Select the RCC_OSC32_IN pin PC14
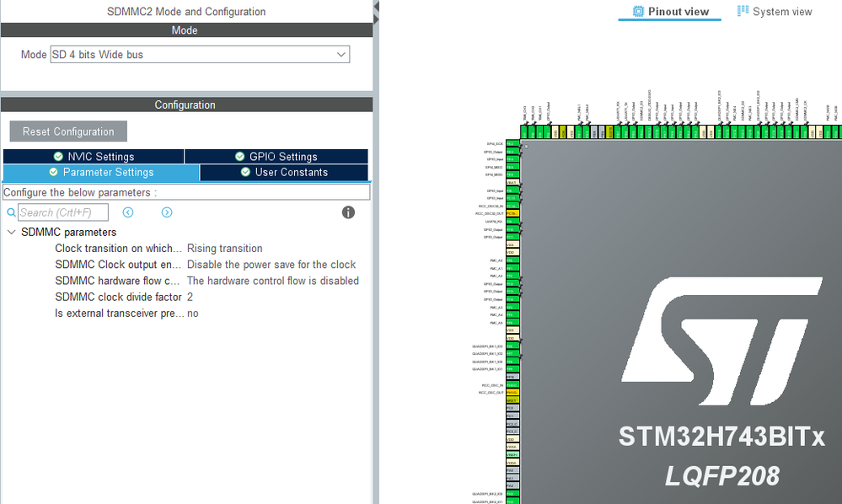This screenshot has width=842, height=504. pos(512,206)
